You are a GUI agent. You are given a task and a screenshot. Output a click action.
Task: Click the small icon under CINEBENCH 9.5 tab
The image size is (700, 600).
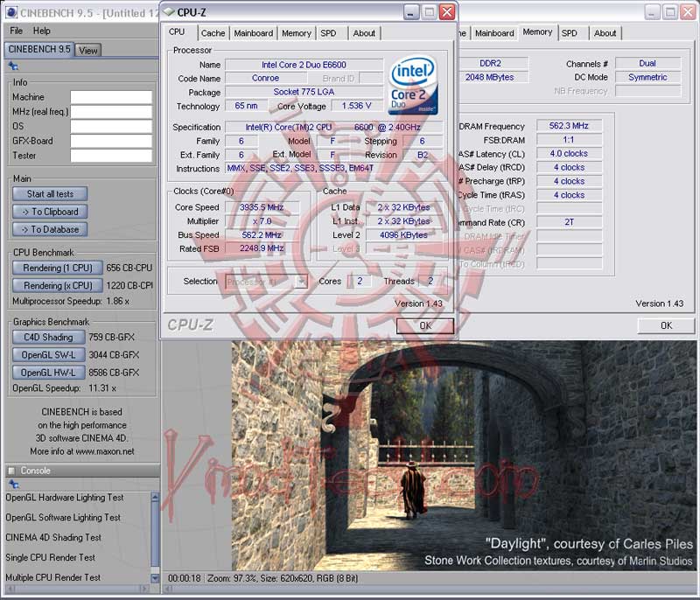click(x=13, y=66)
